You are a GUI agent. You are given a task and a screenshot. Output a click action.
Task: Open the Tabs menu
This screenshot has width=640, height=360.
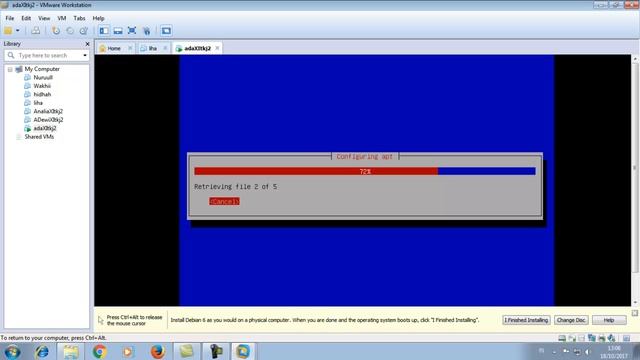[x=79, y=18]
